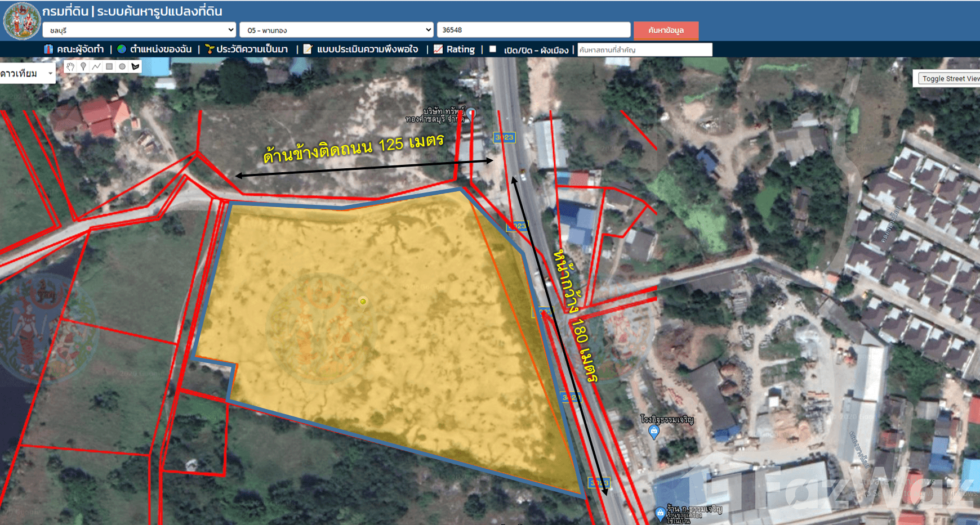Select the rectangle drawing tool

(x=109, y=66)
